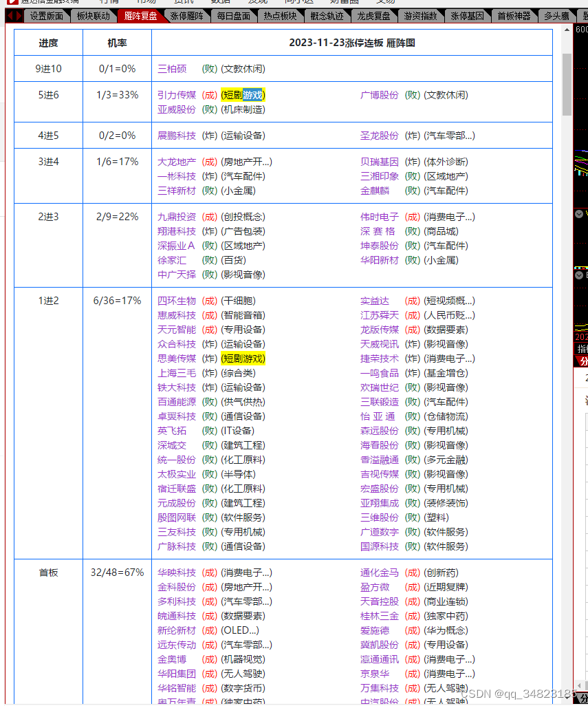
Task: Open stock link 太极实业
Action: pos(177,474)
